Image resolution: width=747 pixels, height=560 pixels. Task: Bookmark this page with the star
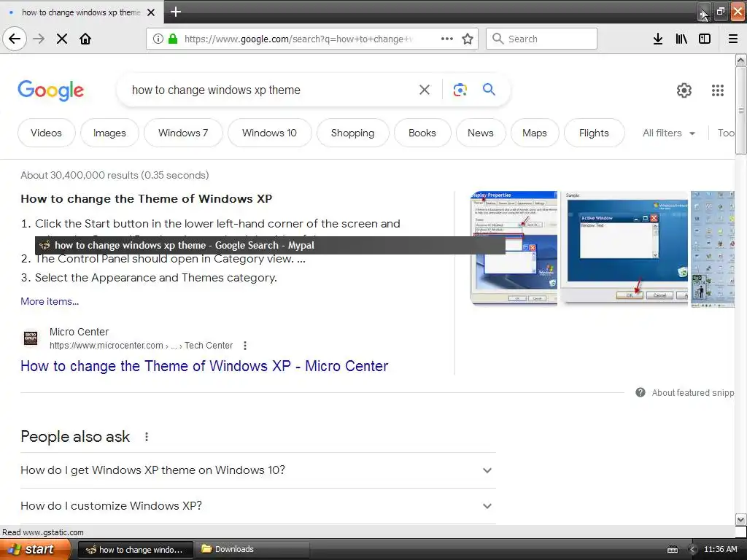pyautogui.click(x=468, y=39)
